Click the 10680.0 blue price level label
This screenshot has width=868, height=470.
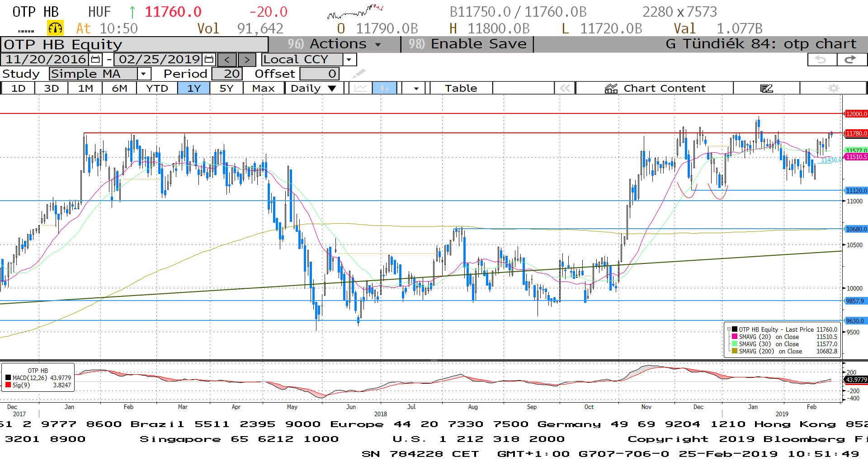[x=856, y=229]
